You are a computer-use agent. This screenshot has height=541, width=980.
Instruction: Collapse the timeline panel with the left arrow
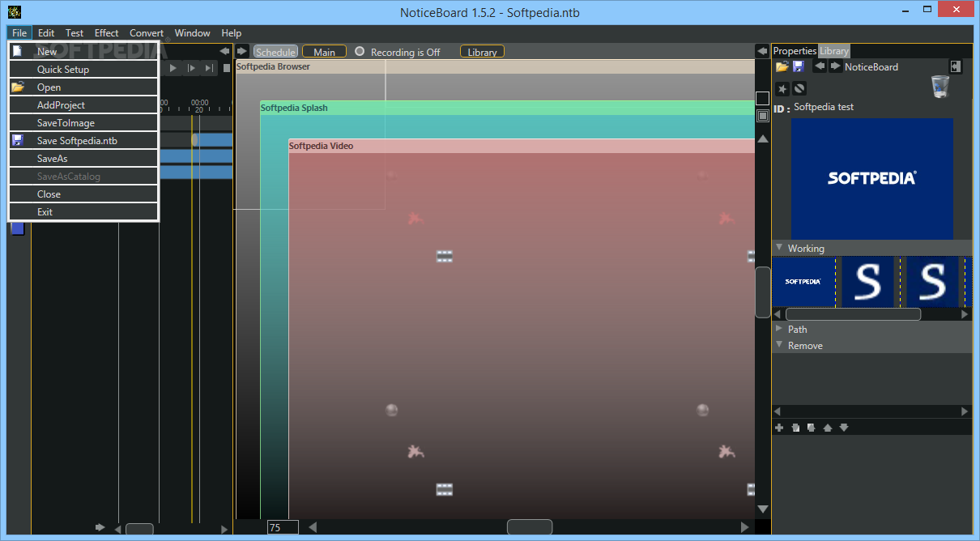click(224, 51)
